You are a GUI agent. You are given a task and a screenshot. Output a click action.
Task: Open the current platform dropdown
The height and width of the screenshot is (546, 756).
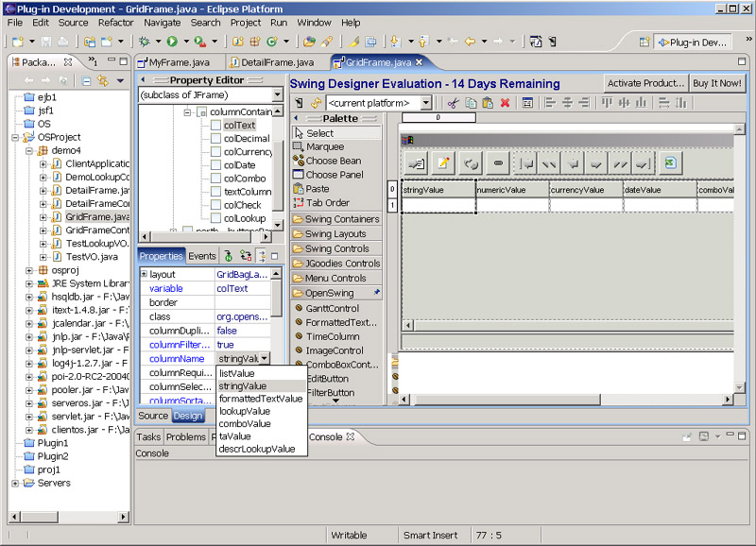coord(426,102)
